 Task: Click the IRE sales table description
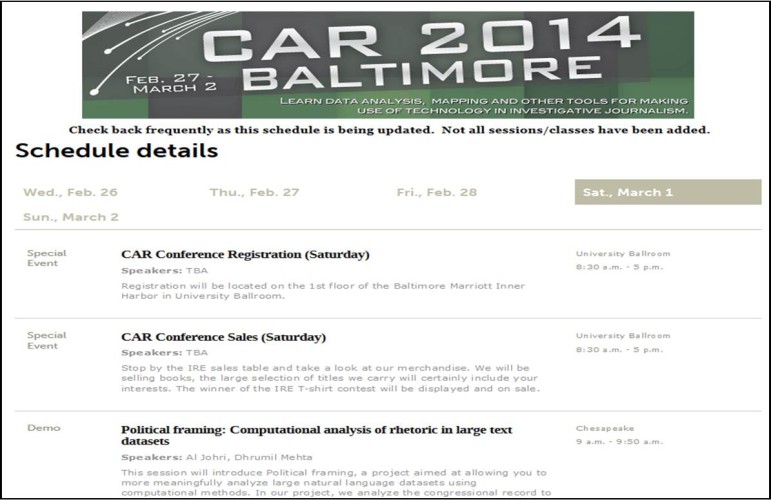[330, 378]
